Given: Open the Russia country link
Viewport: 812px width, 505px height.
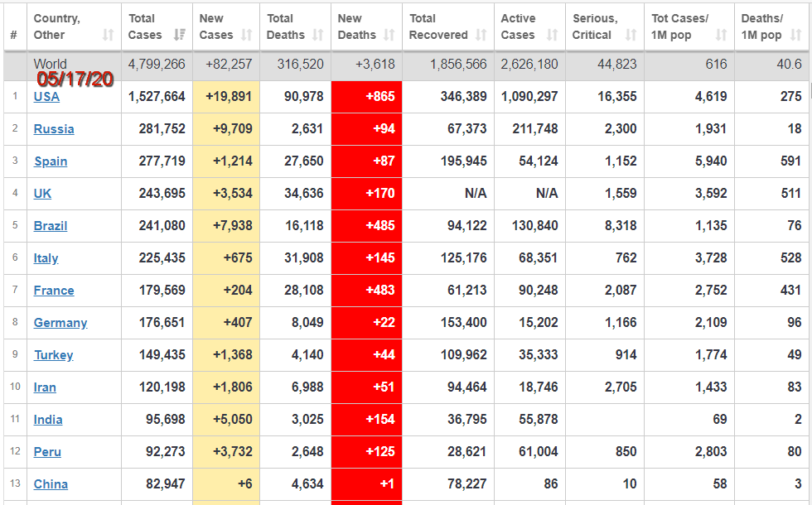Looking at the screenshot, I should (x=54, y=129).
